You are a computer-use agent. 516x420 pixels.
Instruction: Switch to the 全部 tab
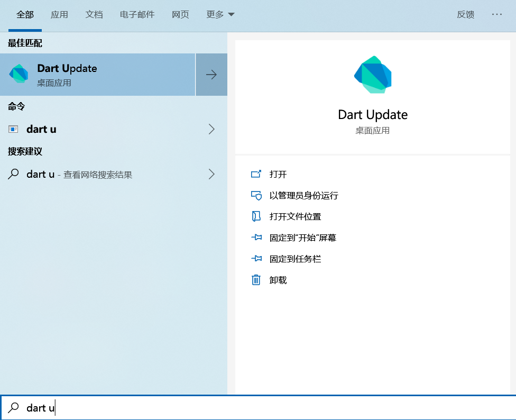click(25, 14)
